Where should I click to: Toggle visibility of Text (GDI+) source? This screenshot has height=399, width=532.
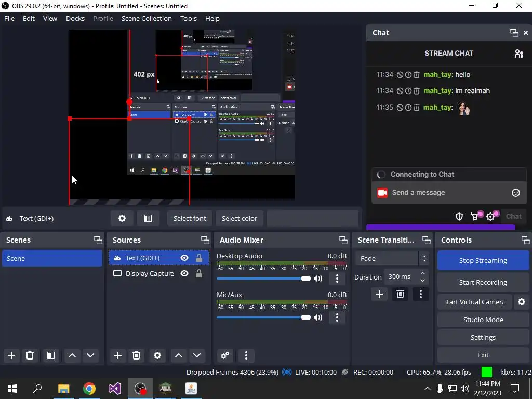point(184,258)
